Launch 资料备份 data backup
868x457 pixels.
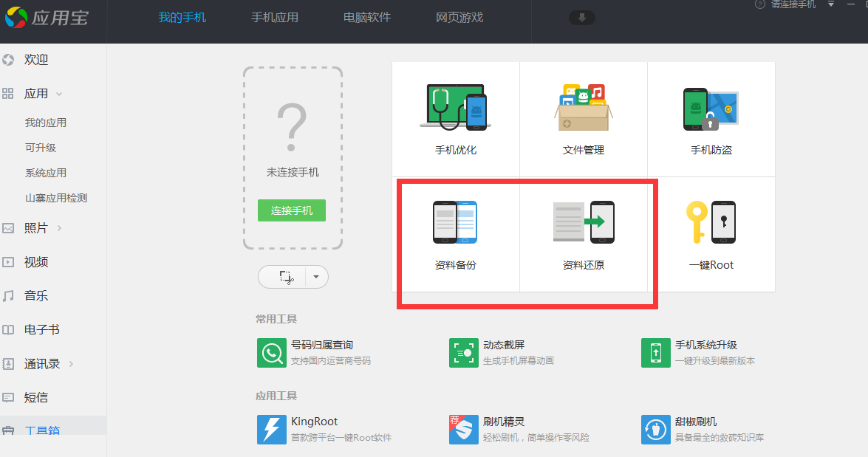(456, 235)
